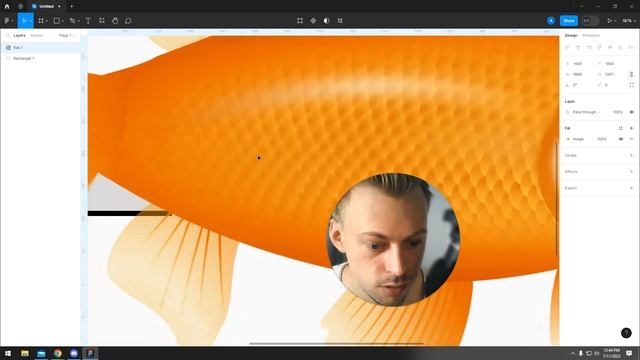Click the Align right icon
The width and height of the screenshot is (640, 360).
tap(589, 47)
